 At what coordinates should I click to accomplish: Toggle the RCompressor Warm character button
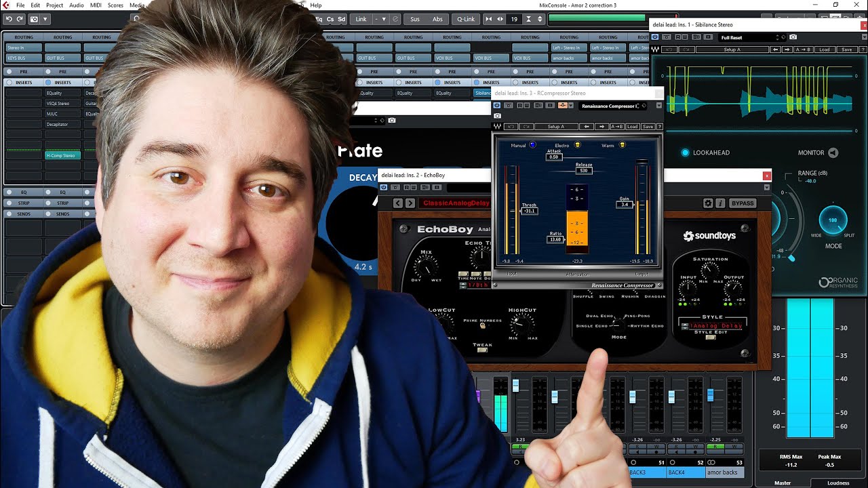point(623,145)
